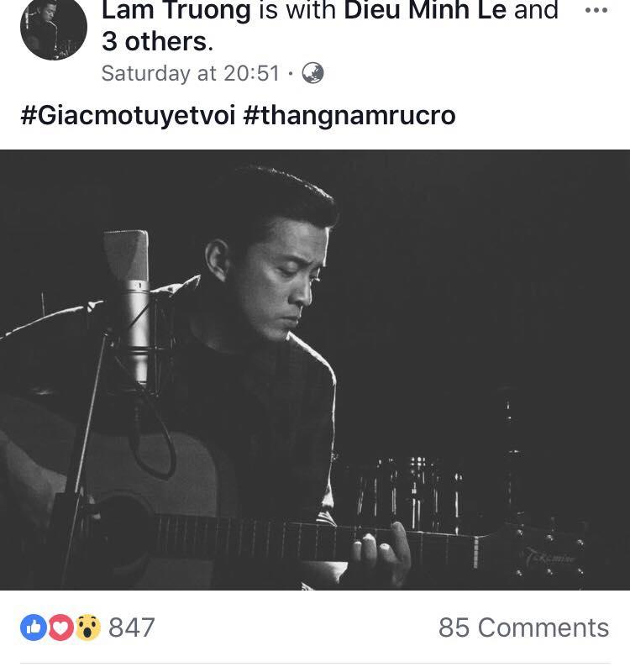630x672 pixels.
Task: Open the #thangnamrucro hashtag
Action: (x=349, y=115)
